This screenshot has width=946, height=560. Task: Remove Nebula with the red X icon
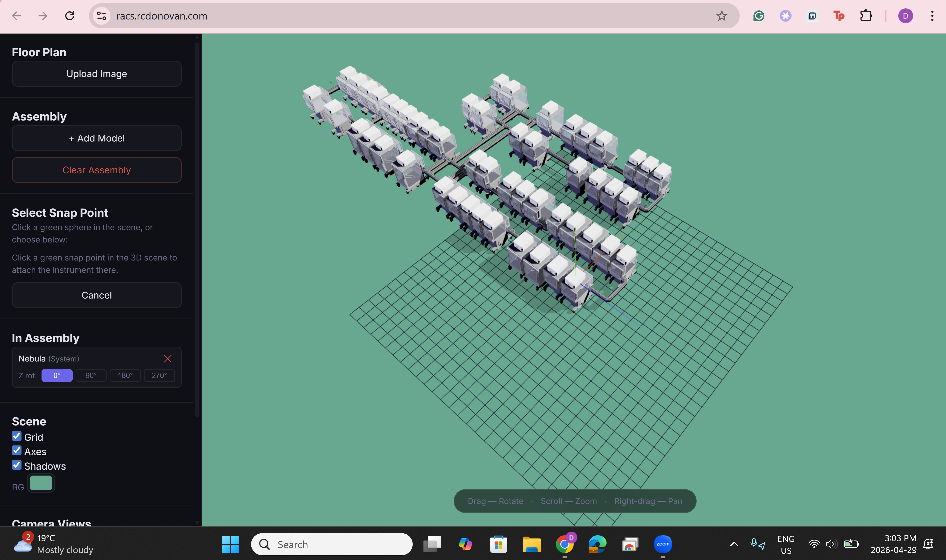coord(168,359)
